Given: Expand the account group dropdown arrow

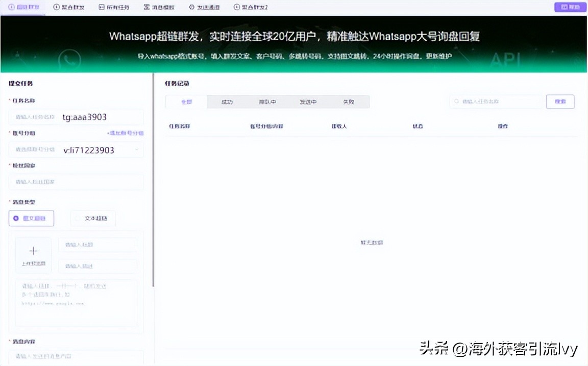Looking at the screenshot, I should 136,150.
